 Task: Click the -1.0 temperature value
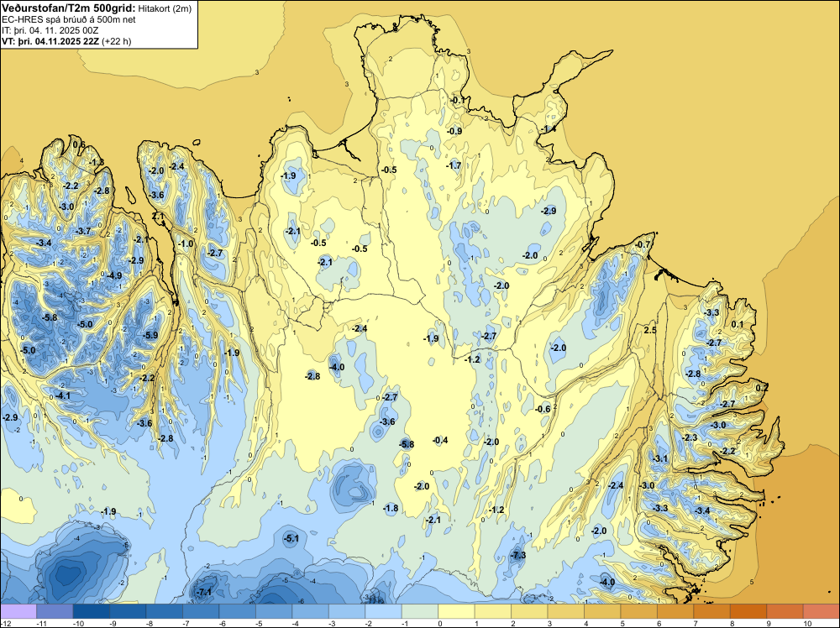(186, 243)
